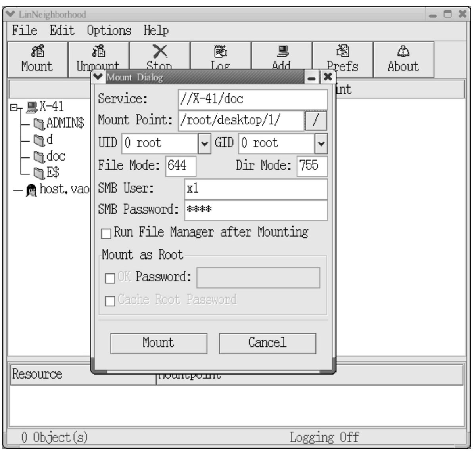Open the Mount Dialog window menu arrow
Image resolution: width=476 pixels, height=459 pixels.
click(99, 77)
